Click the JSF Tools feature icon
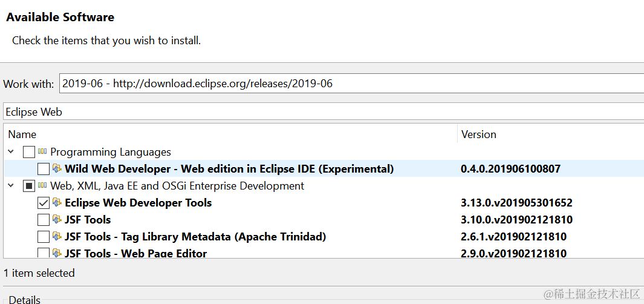644x304 pixels. pos(57,219)
